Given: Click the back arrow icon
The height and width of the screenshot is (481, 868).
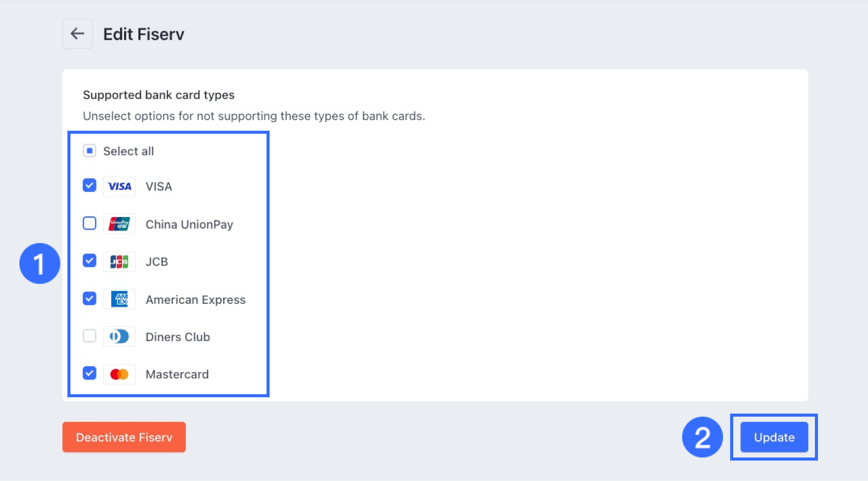Looking at the screenshot, I should pyautogui.click(x=78, y=34).
